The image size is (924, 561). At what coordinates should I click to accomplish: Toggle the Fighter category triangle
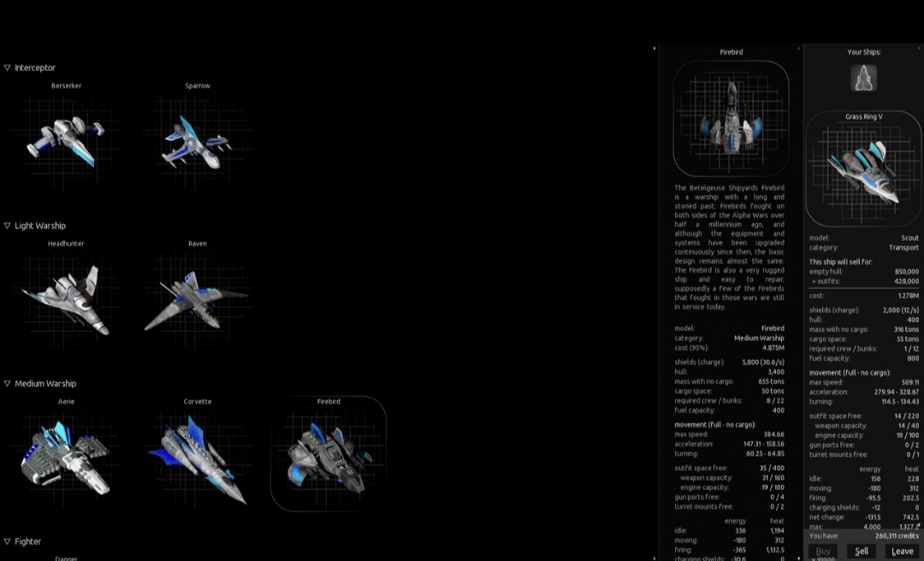[8, 541]
